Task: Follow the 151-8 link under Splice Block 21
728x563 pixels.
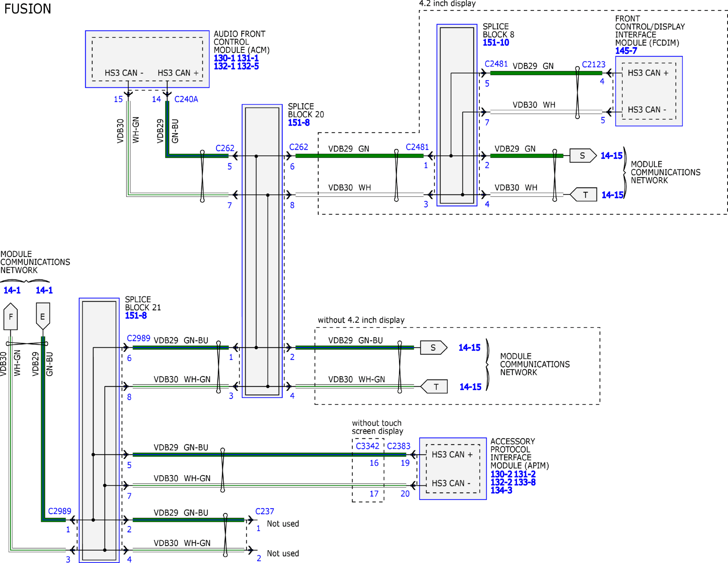Action: [136, 316]
